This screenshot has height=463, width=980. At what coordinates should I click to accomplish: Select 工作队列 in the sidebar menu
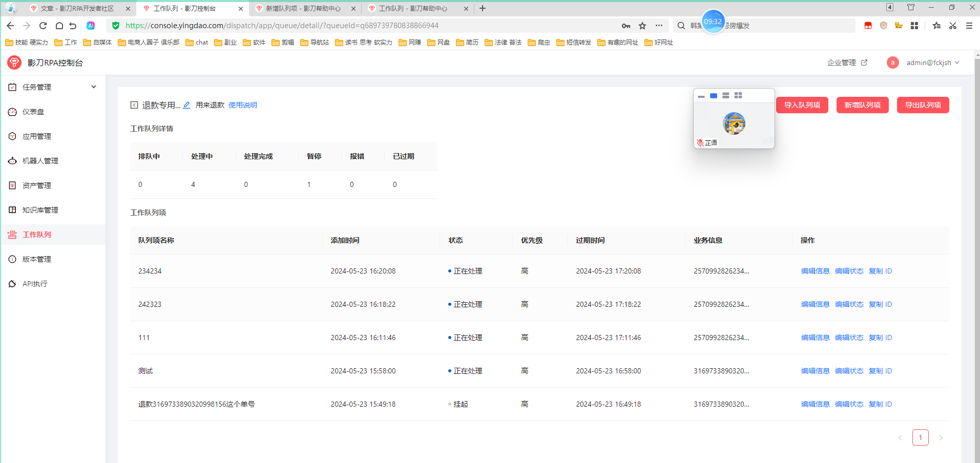(x=37, y=235)
